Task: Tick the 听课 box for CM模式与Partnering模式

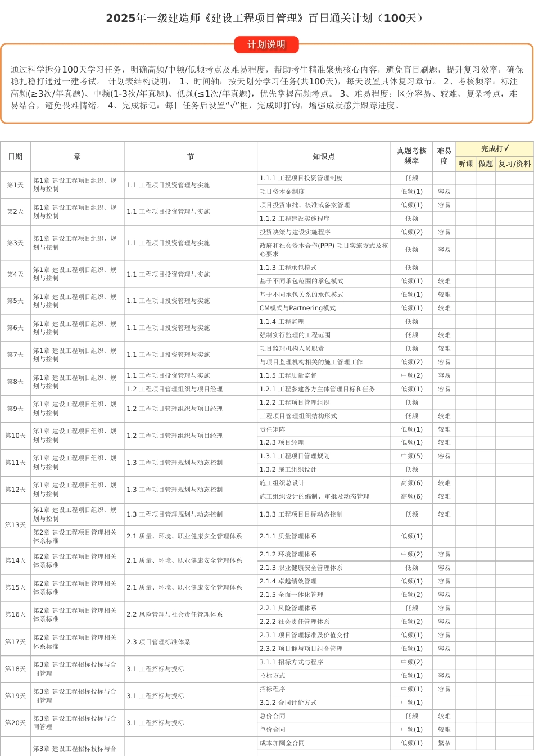Action: click(x=466, y=308)
